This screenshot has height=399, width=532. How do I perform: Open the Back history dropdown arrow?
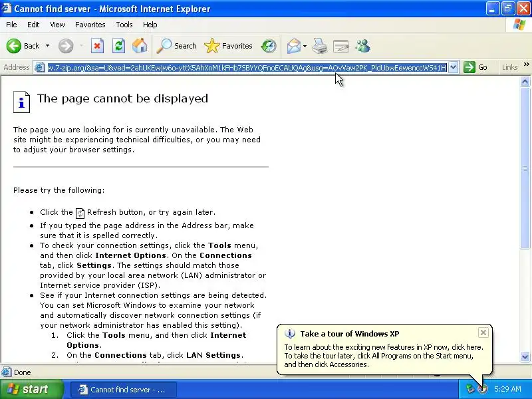pos(47,46)
